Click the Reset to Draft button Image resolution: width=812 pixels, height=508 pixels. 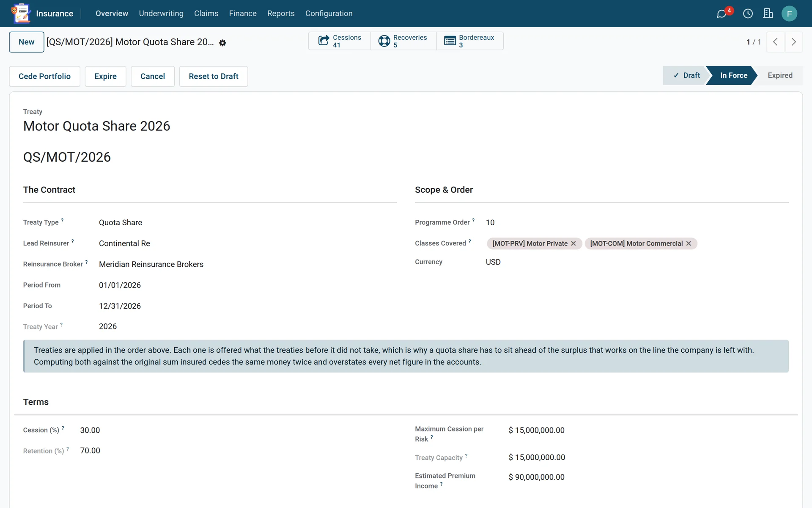[214, 76]
